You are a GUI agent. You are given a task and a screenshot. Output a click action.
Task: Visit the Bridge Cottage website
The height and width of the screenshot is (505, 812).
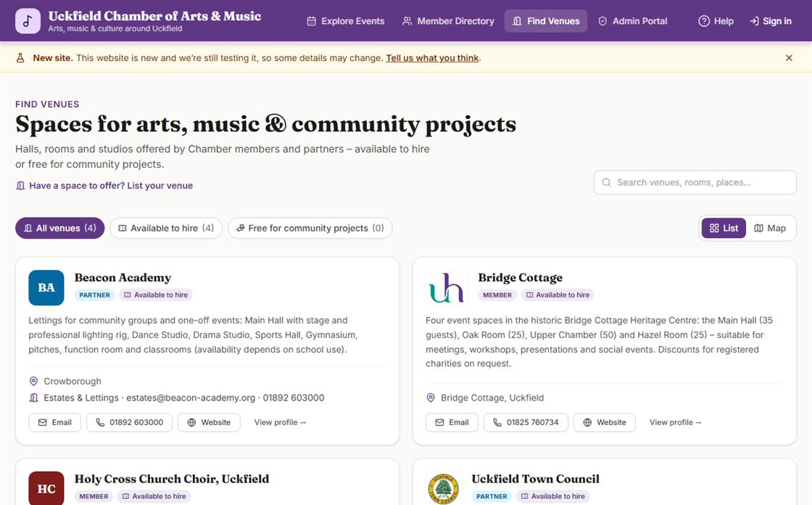(605, 422)
